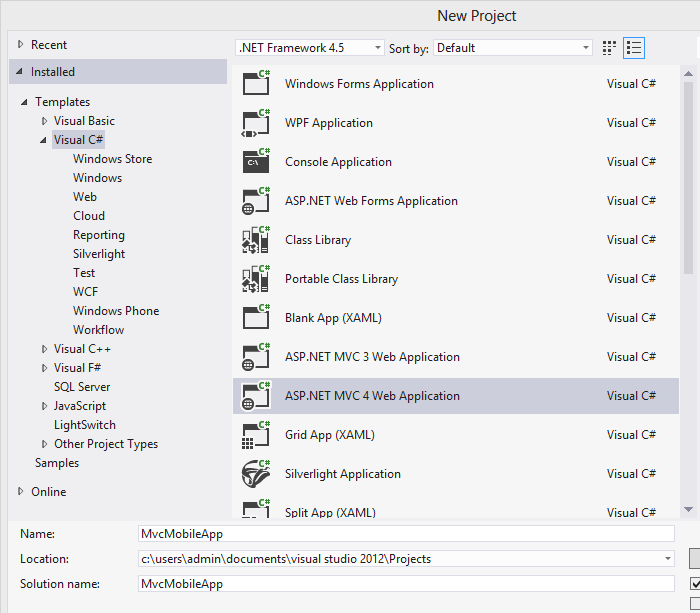Viewport: 700px width, 613px height.
Task: Expand the Online section
Action: [20, 491]
